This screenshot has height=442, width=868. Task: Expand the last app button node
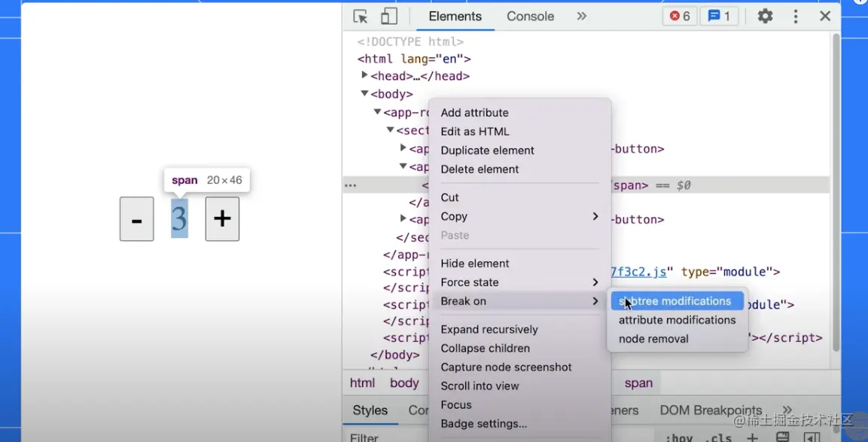(x=403, y=218)
